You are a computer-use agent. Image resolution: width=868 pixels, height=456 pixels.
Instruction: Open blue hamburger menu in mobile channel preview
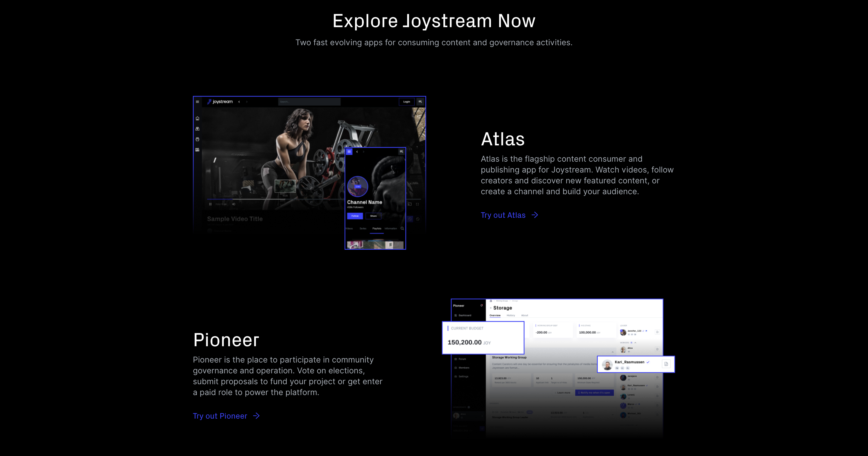pyautogui.click(x=349, y=152)
